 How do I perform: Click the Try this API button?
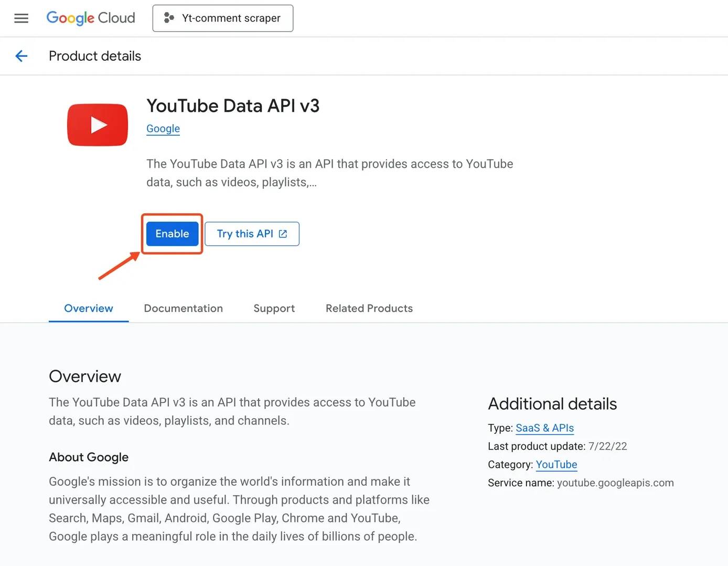coord(252,234)
